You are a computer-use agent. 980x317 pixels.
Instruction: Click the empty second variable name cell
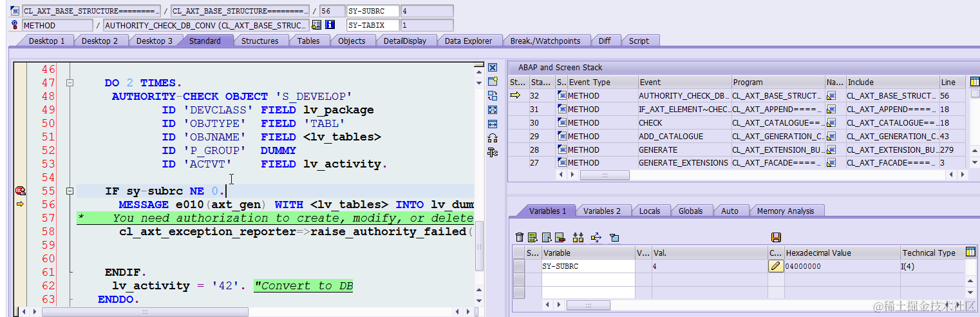(x=587, y=279)
